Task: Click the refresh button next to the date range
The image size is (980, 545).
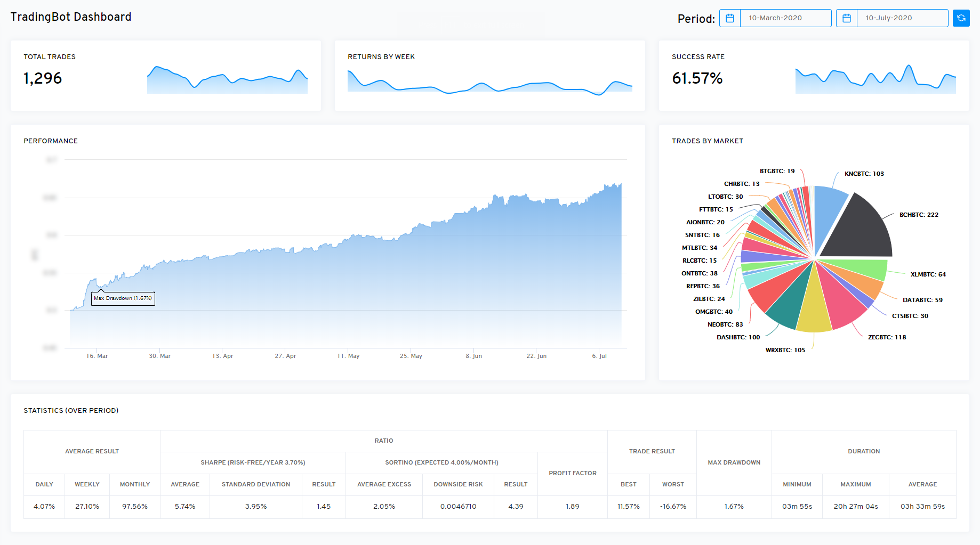Action: pos(961,18)
